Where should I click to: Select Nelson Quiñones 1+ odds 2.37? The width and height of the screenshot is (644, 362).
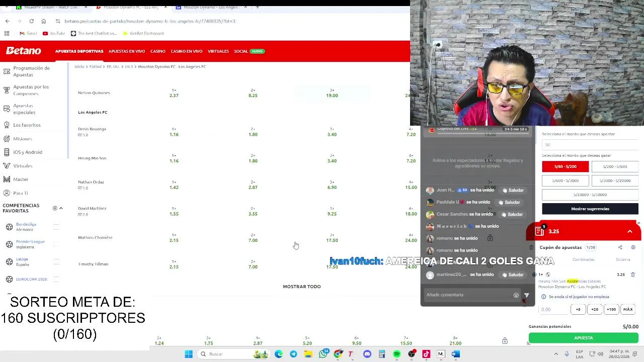click(x=174, y=93)
